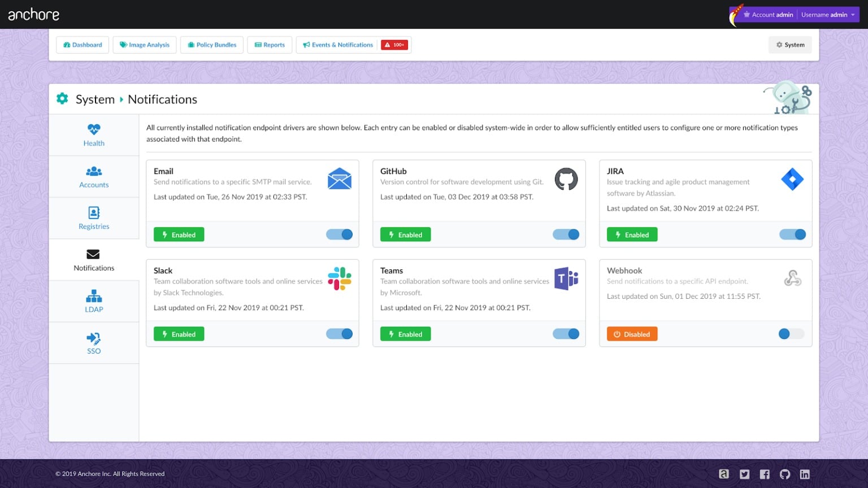Click the JIRA Enabled status button
This screenshot has height=488, width=868.
point(632,234)
